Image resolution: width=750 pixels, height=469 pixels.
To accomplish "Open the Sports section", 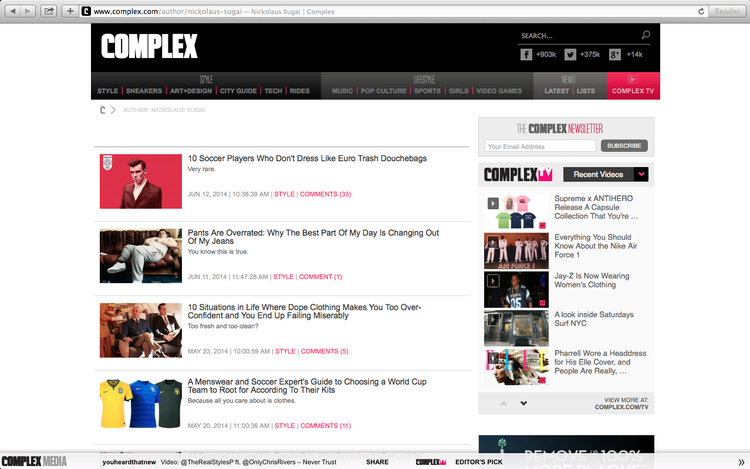I will (x=428, y=91).
